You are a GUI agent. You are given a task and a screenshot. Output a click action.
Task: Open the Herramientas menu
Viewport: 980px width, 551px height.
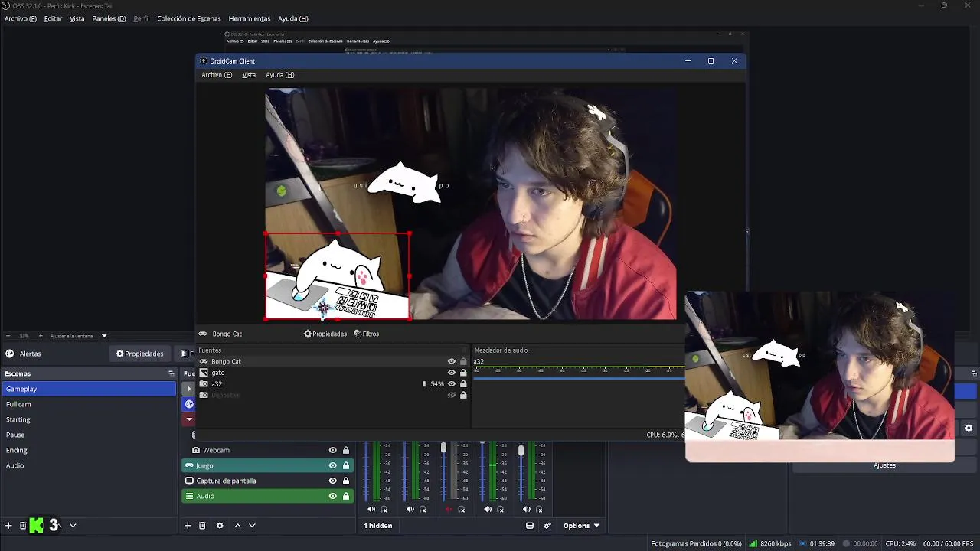point(250,18)
